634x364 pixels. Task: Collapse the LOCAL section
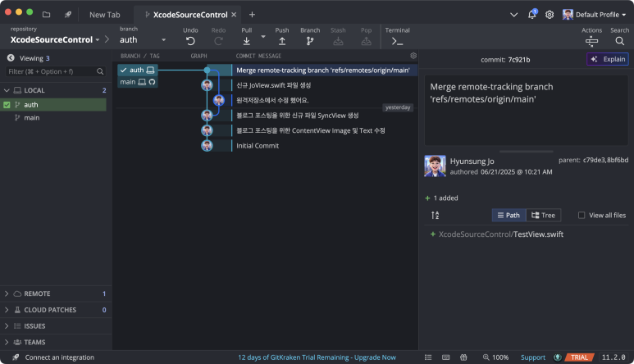pyautogui.click(x=7, y=90)
